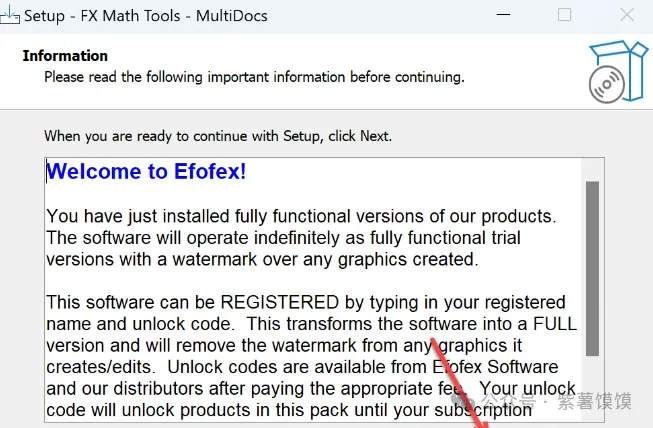
Task: Click the box and disc installer icon
Action: pyautogui.click(x=611, y=72)
